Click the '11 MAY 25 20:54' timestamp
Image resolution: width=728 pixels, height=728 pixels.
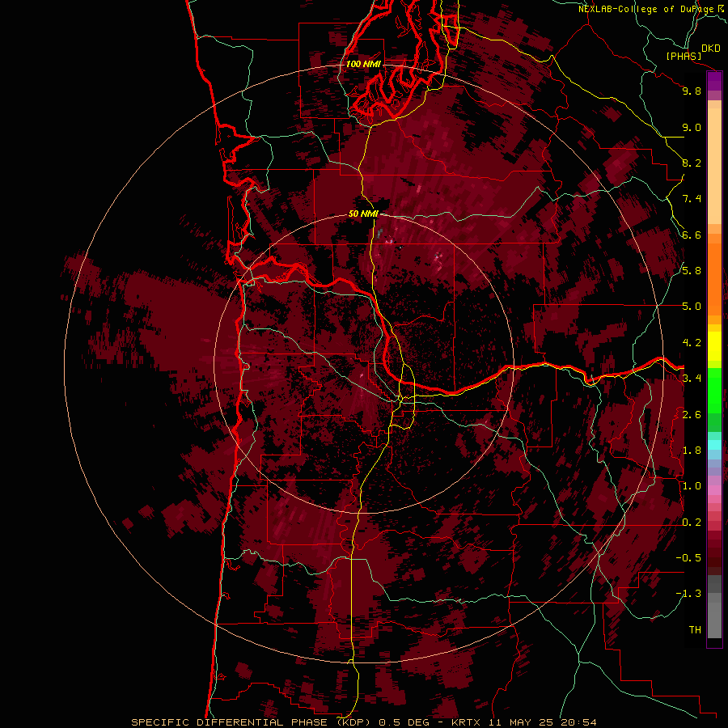coord(543,722)
